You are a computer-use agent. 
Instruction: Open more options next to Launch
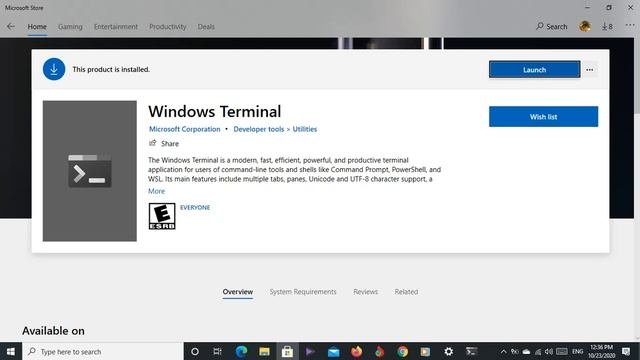coord(589,70)
